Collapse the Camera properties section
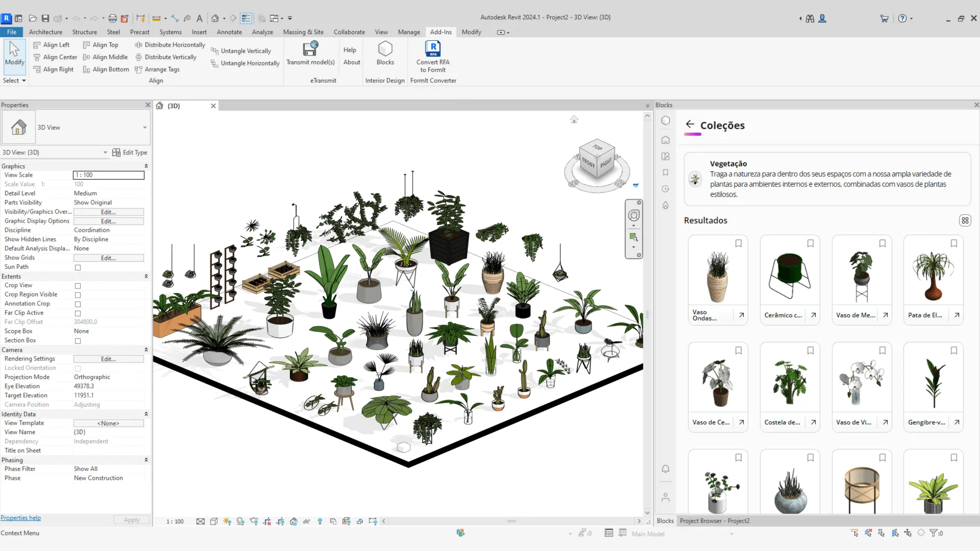This screenshot has width=980, height=551. pyautogui.click(x=146, y=349)
